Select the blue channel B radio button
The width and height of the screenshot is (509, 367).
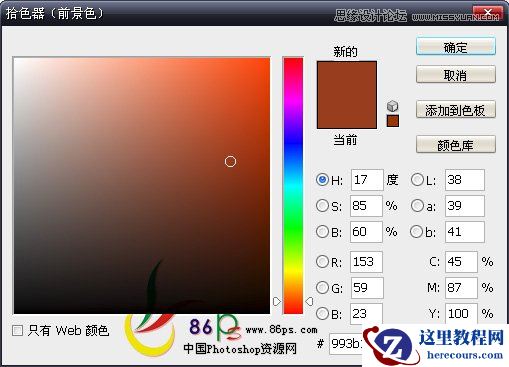tap(322, 313)
